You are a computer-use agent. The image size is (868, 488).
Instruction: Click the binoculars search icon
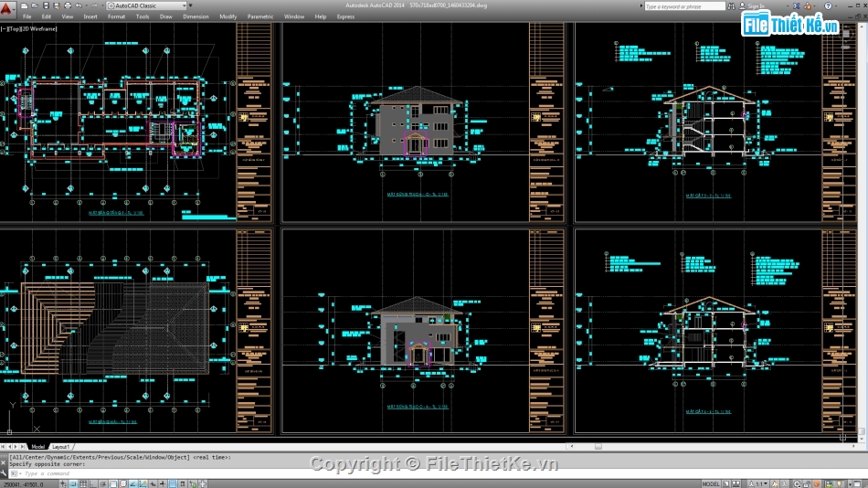[733, 5]
